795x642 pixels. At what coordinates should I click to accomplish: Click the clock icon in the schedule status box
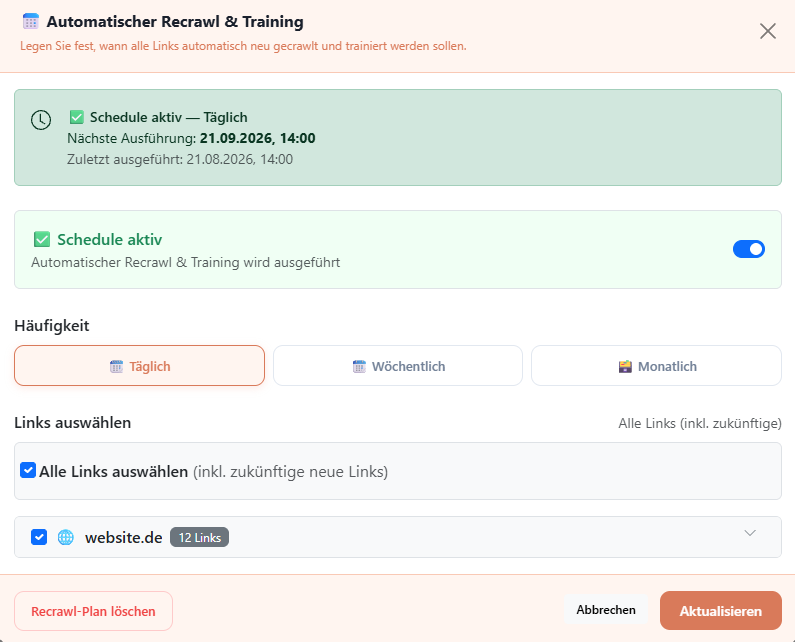click(41, 120)
